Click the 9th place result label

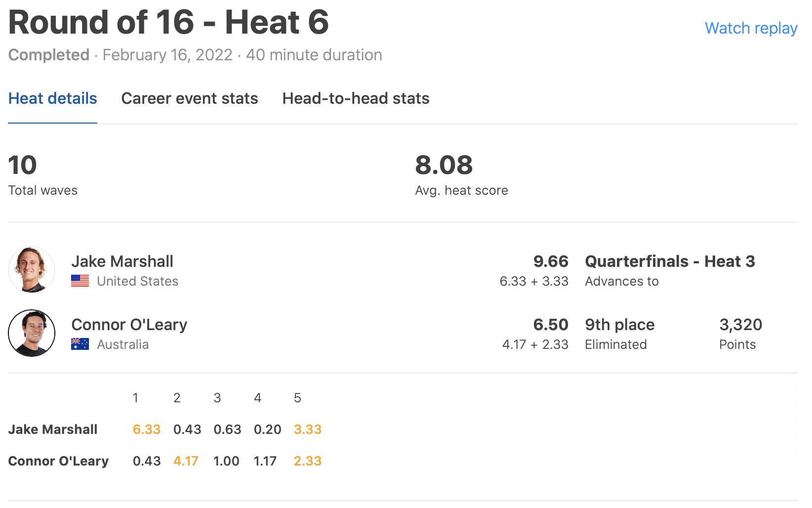coord(619,325)
